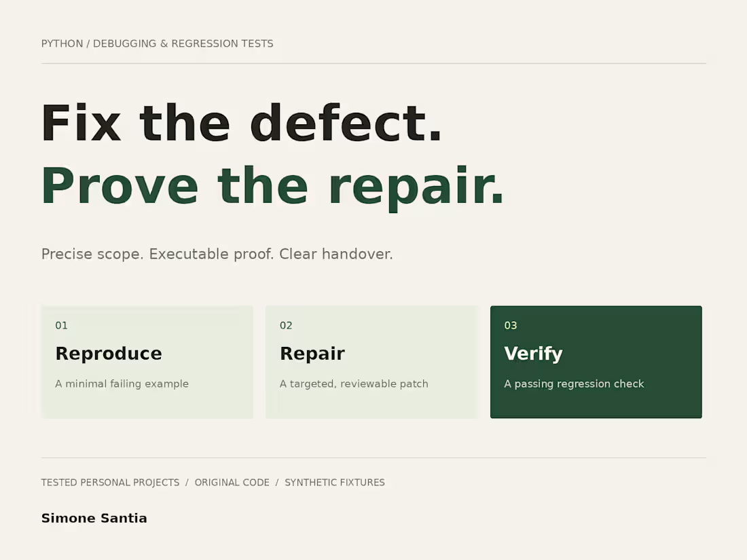
Task: Click 'A passing regression check' description
Action: point(574,384)
